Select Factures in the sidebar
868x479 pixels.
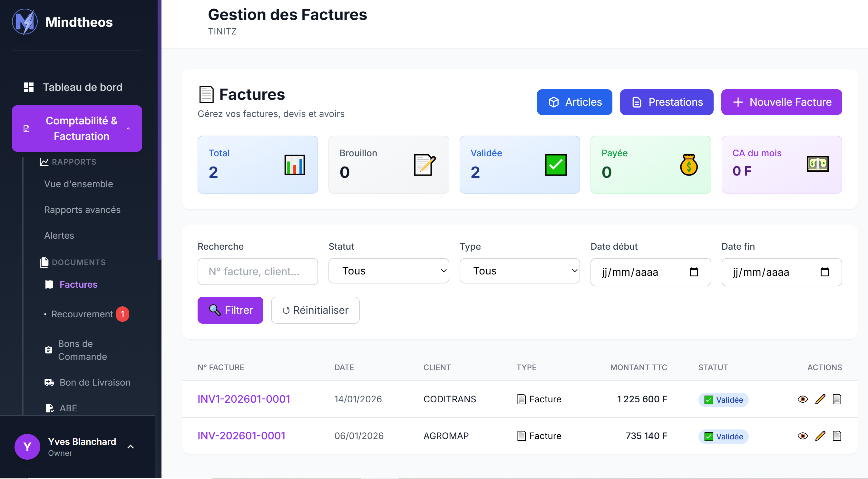[x=78, y=284]
